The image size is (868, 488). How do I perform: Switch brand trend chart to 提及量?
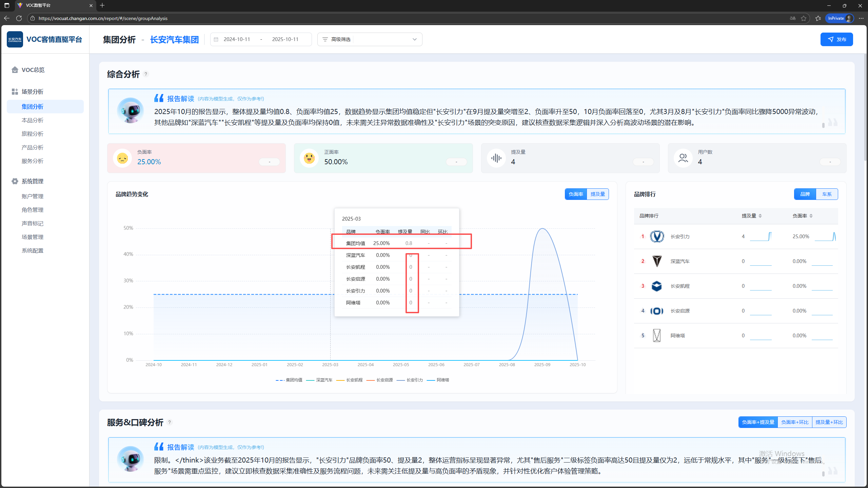click(597, 194)
